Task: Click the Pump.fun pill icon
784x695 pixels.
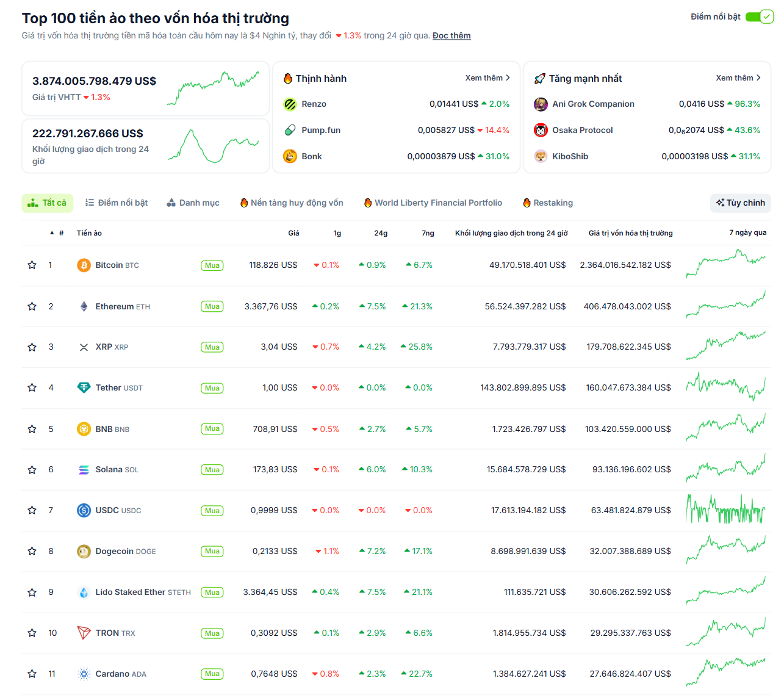Action: pos(290,130)
